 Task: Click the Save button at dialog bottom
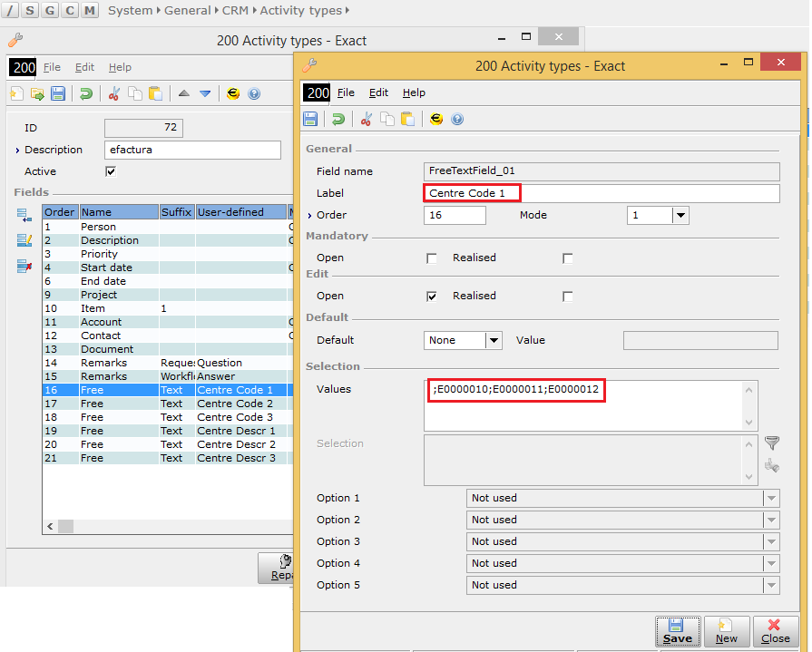coord(678,631)
